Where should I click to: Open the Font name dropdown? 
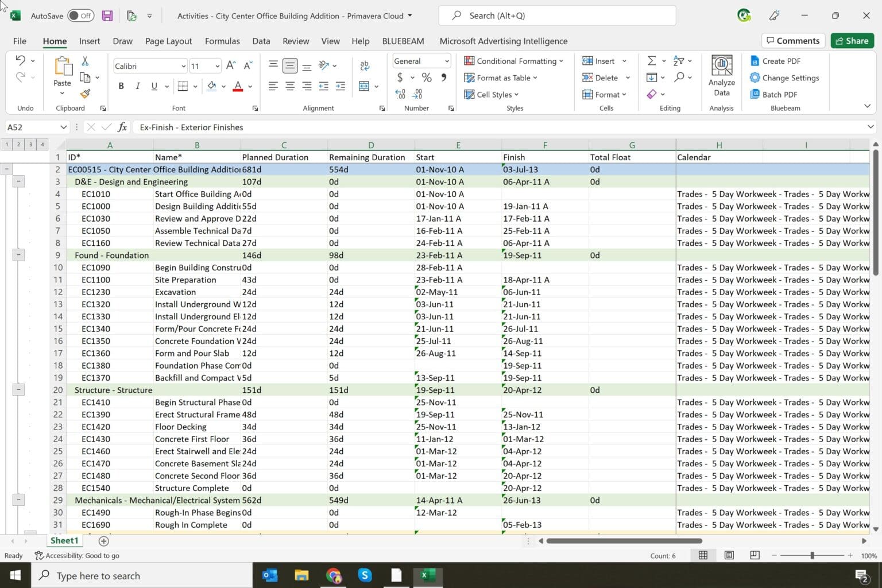[183, 65]
